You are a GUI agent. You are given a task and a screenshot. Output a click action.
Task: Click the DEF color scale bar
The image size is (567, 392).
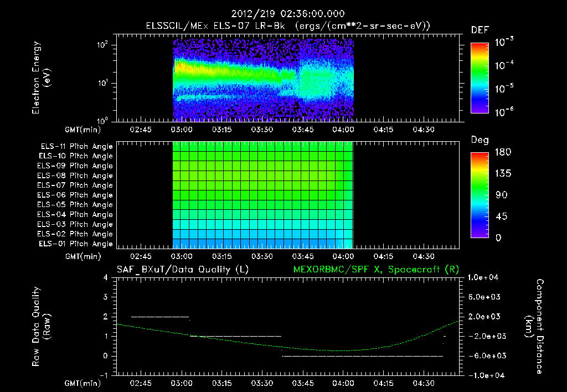(x=480, y=78)
